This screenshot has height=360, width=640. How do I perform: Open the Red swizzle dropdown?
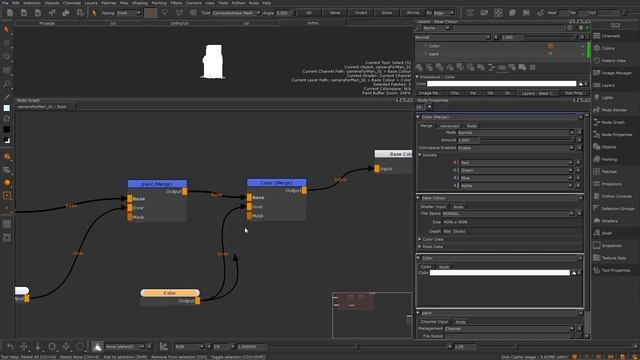[516, 162]
